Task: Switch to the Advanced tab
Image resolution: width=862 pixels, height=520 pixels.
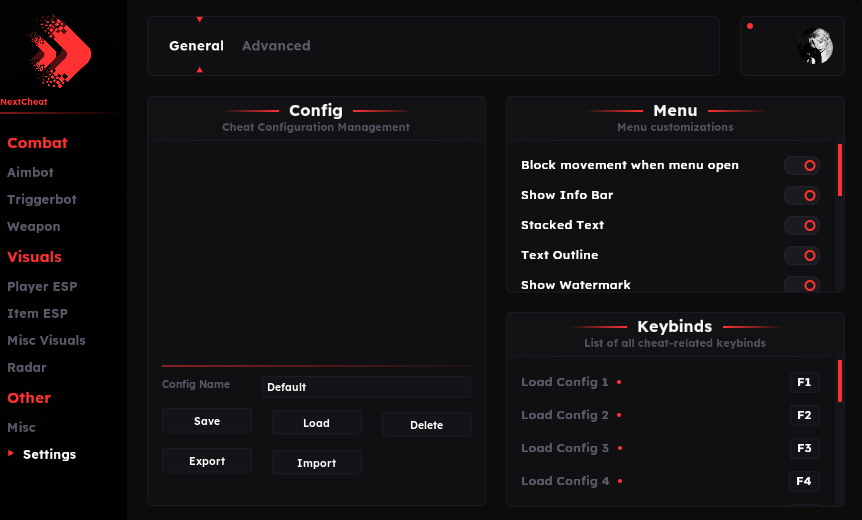Action: (x=276, y=46)
